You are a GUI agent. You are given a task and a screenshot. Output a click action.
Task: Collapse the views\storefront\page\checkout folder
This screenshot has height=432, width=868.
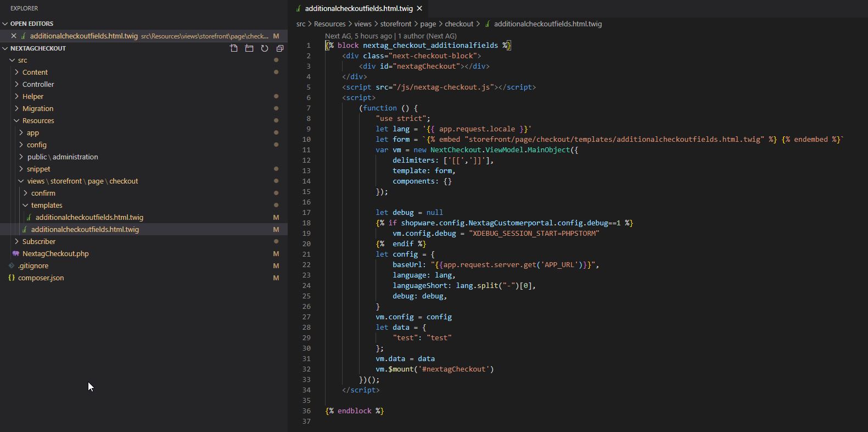click(x=21, y=181)
